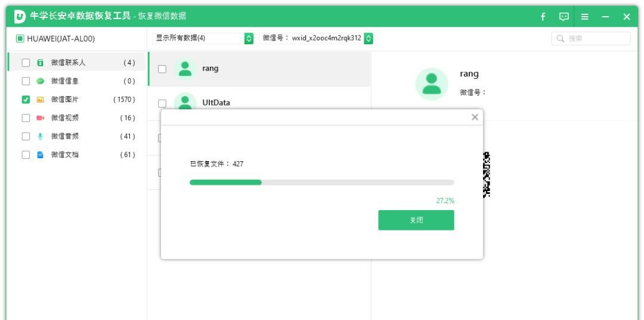Click the app logo in title bar
644x320 pixels.
20,17
